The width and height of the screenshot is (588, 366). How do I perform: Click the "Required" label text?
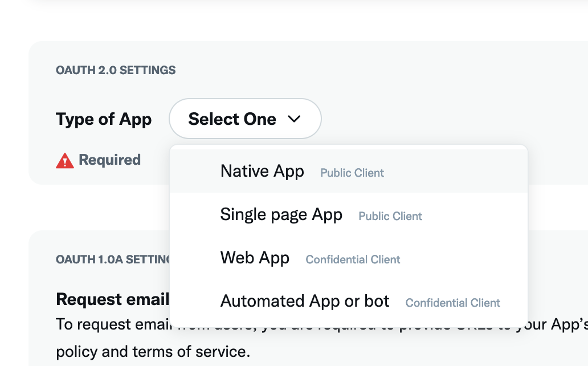click(109, 160)
